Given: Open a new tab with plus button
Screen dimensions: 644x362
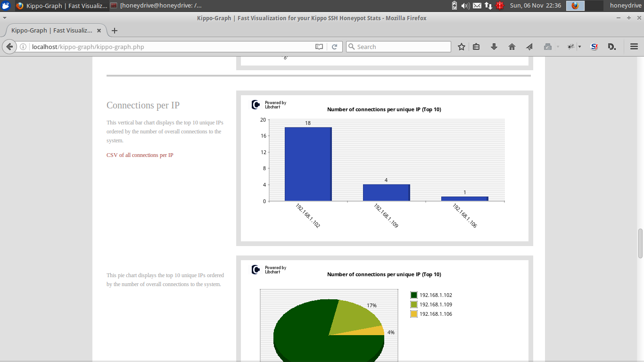Looking at the screenshot, I should coord(114,31).
